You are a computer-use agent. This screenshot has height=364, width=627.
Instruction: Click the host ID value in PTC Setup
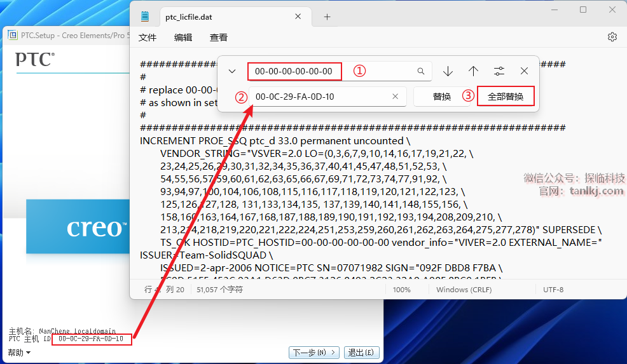coord(91,339)
